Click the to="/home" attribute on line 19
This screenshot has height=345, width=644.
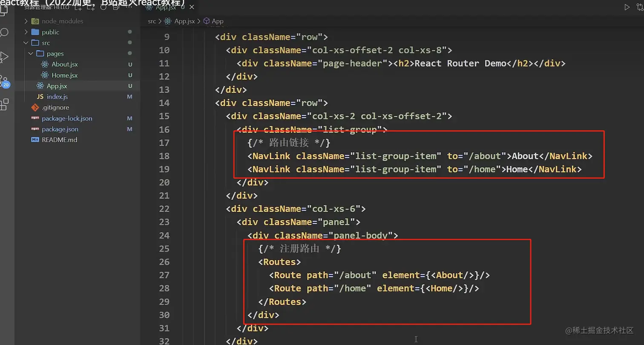pos(474,169)
